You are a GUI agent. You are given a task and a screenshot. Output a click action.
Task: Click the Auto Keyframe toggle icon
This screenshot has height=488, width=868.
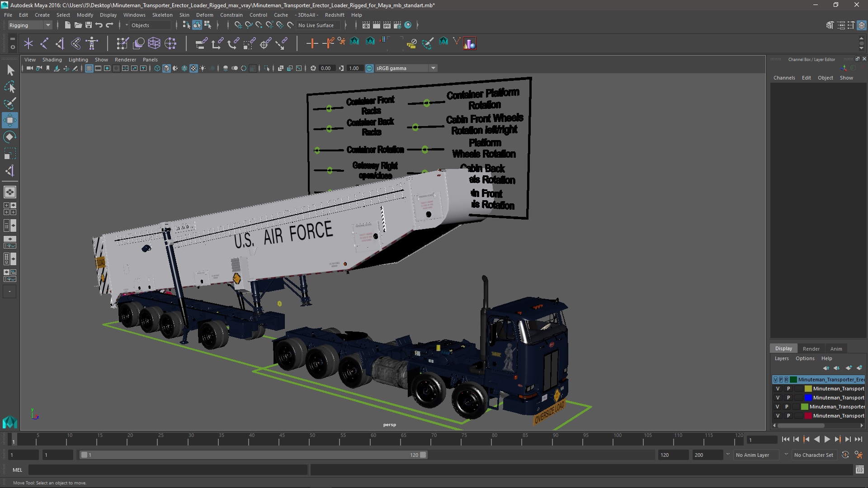click(845, 455)
